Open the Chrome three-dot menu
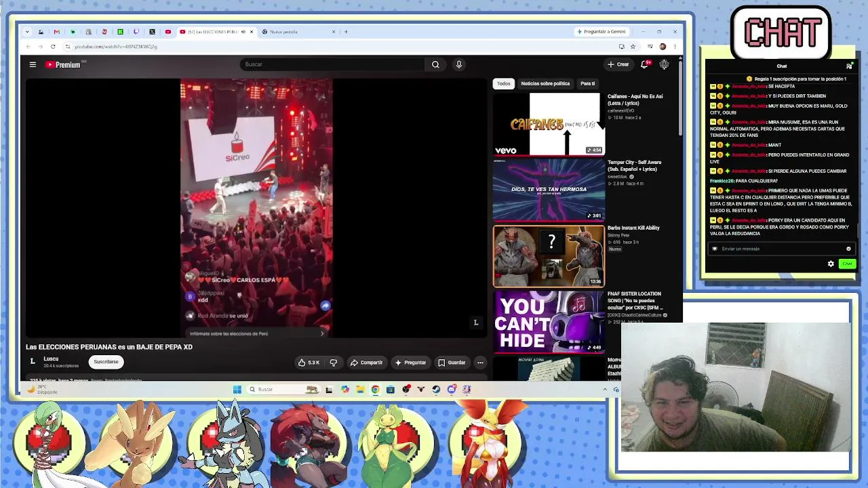 click(675, 47)
